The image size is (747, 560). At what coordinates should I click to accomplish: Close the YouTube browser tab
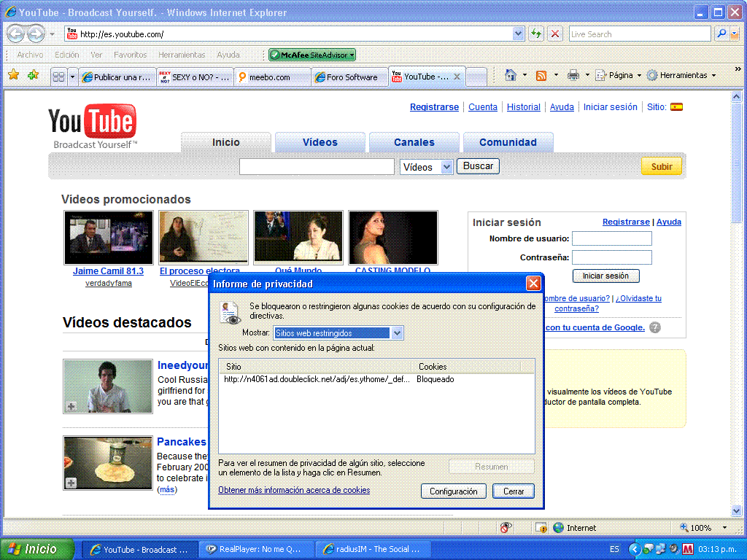coord(457,76)
